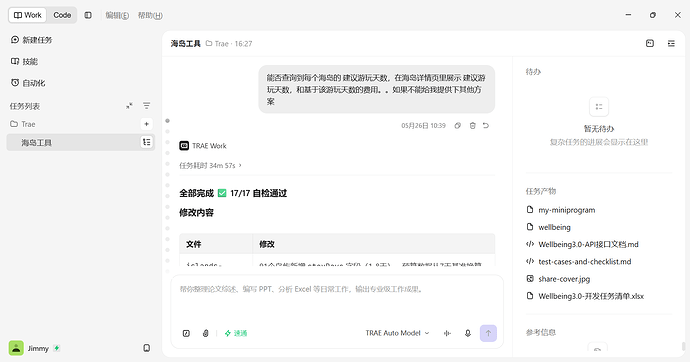Open the 自动化 page

(28, 83)
